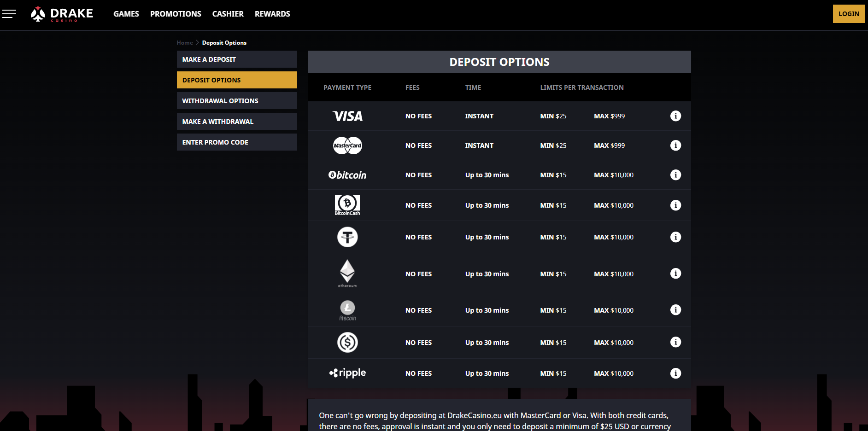
Task: Click the Tether payment logo
Action: (347, 237)
